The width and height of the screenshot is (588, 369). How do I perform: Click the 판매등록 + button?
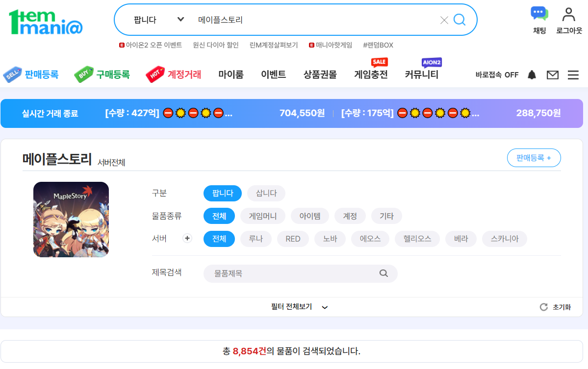534,158
